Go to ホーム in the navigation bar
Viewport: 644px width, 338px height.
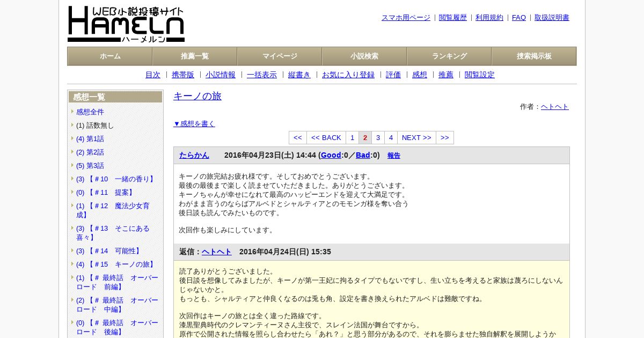pos(110,56)
